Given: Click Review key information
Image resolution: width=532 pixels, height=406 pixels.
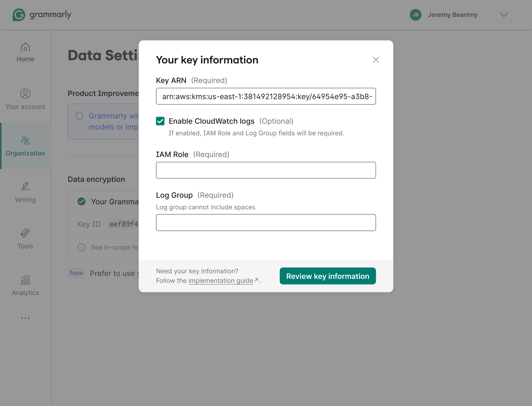Looking at the screenshot, I should 327,276.
